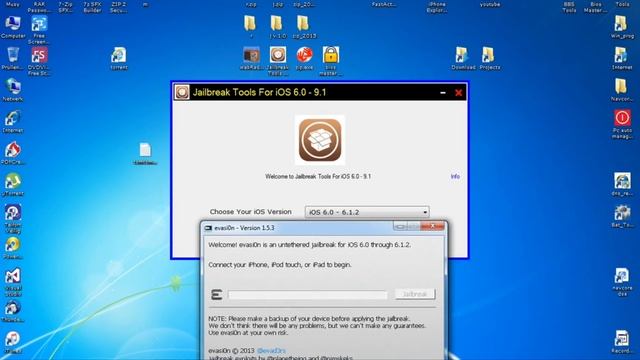
Task: Open the Bat_To gear icon on desktop
Action: pos(622,216)
